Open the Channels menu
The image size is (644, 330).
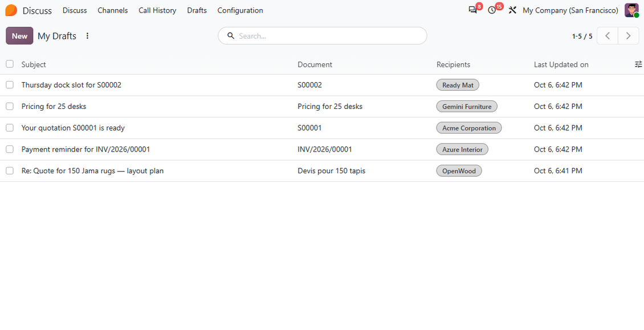coord(112,10)
